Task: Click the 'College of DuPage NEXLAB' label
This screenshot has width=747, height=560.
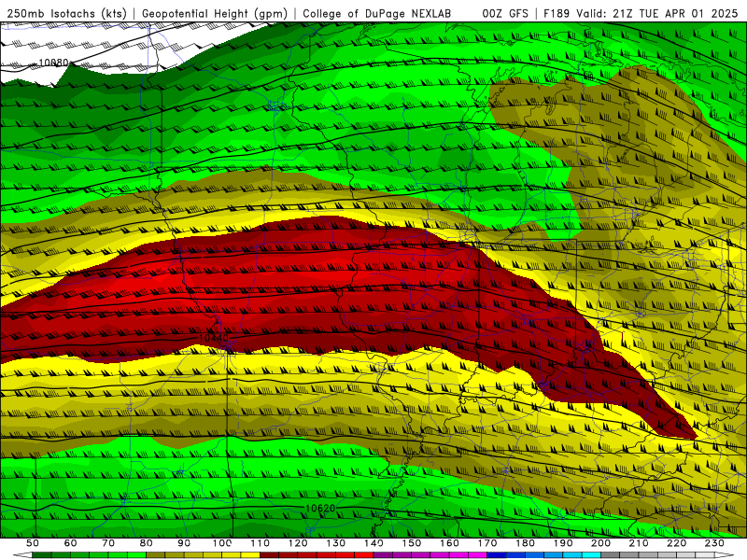Action: pyautogui.click(x=377, y=13)
